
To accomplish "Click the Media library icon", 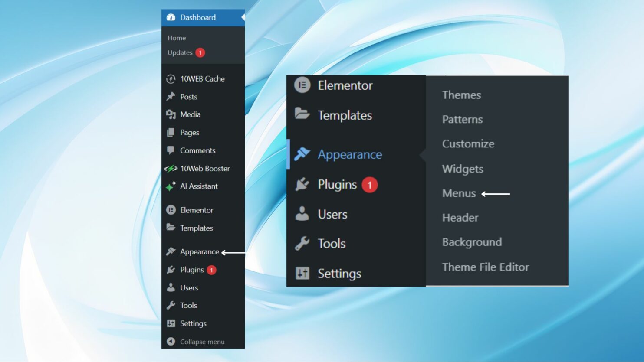I will click(x=171, y=114).
